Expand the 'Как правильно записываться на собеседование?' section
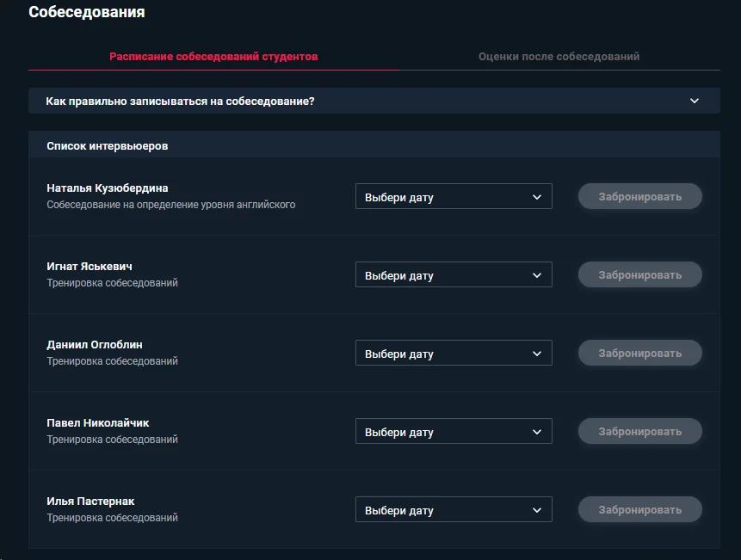The height and width of the screenshot is (560, 741). tap(374, 101)
